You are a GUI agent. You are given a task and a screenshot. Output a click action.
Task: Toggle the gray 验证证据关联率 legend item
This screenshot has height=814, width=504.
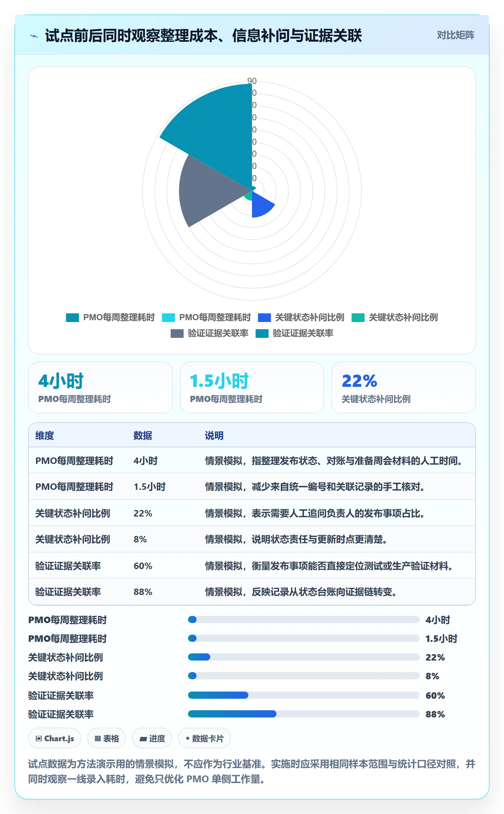[x=210, y=333]
